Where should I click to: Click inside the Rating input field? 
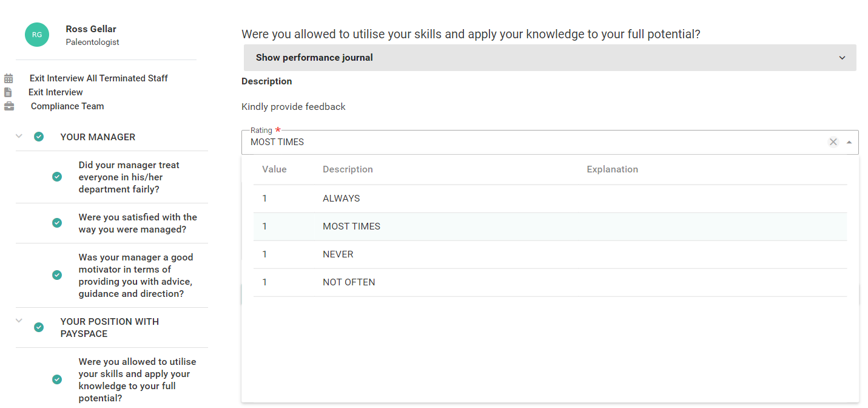pyautogui.click(x=534, y=142)
